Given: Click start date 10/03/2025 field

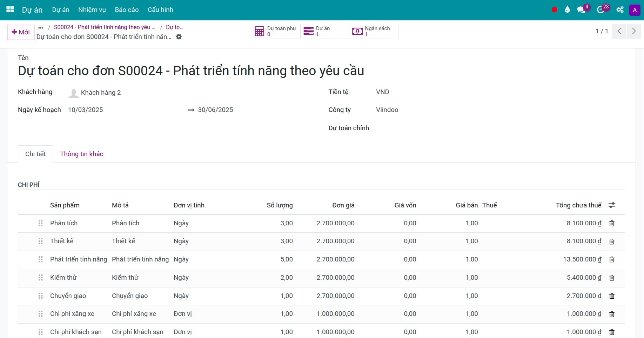Looking at the screenshot, I should [86, 110].
